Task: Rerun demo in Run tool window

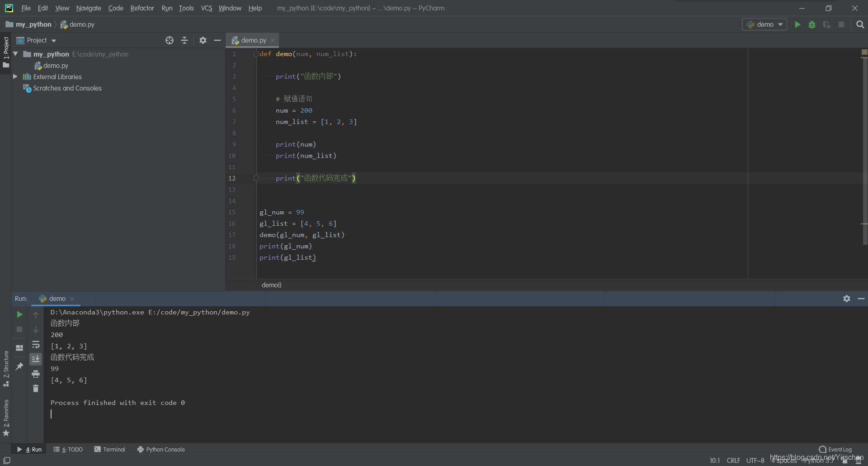Action: [x=19, y=314]
